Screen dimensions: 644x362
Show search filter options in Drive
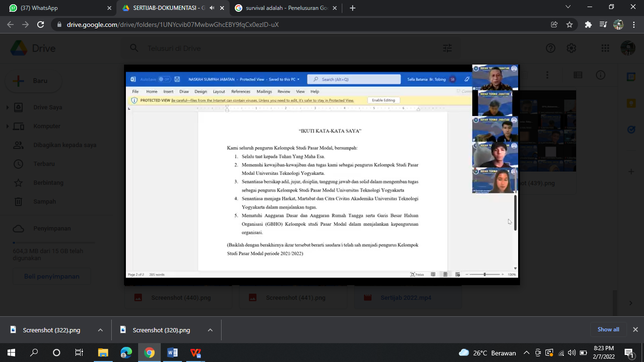[447, 48]
